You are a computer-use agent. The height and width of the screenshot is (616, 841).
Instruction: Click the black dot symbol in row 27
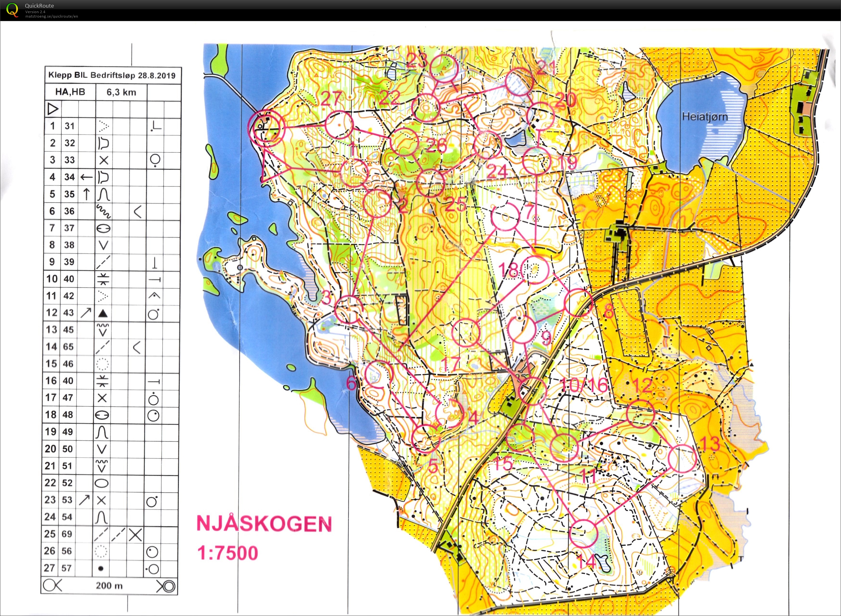tap(100, 569)
